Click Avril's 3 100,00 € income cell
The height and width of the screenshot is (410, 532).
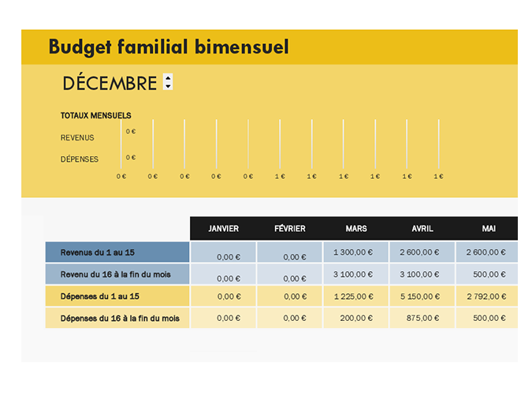tap(422, 274)
